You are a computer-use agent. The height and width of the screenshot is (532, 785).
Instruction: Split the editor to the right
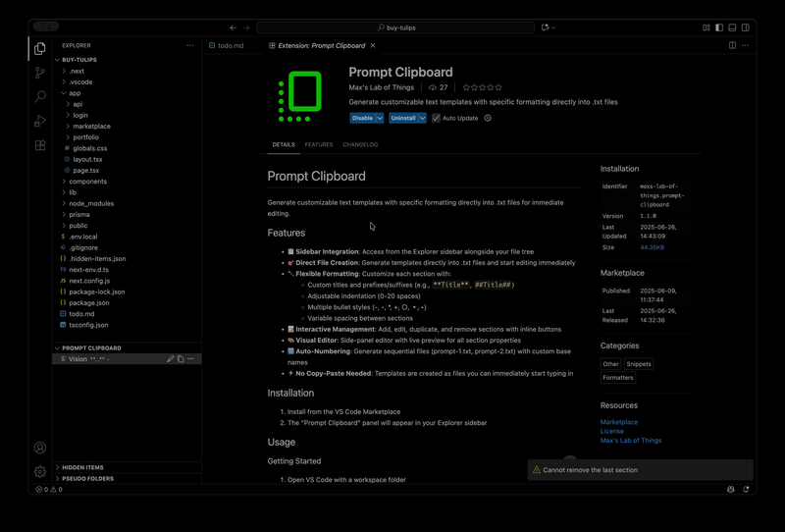tap(732, 45)
